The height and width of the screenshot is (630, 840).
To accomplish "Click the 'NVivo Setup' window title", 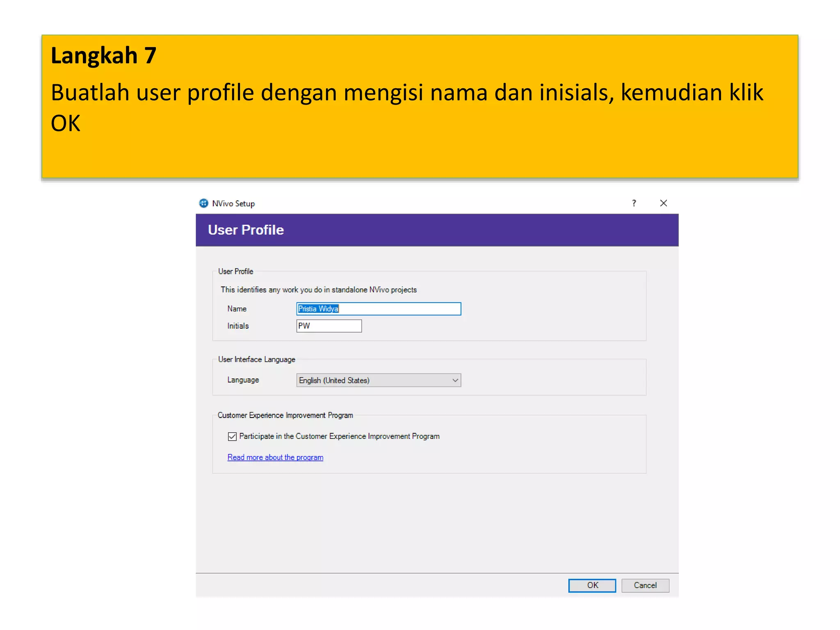I will pos(233,203).
